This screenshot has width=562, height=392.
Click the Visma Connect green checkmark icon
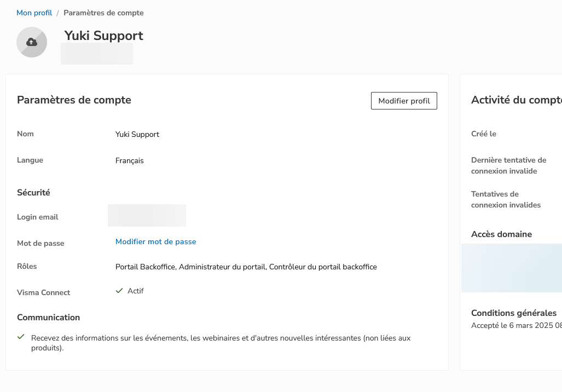pyautogui.click(x=119, y=291)
